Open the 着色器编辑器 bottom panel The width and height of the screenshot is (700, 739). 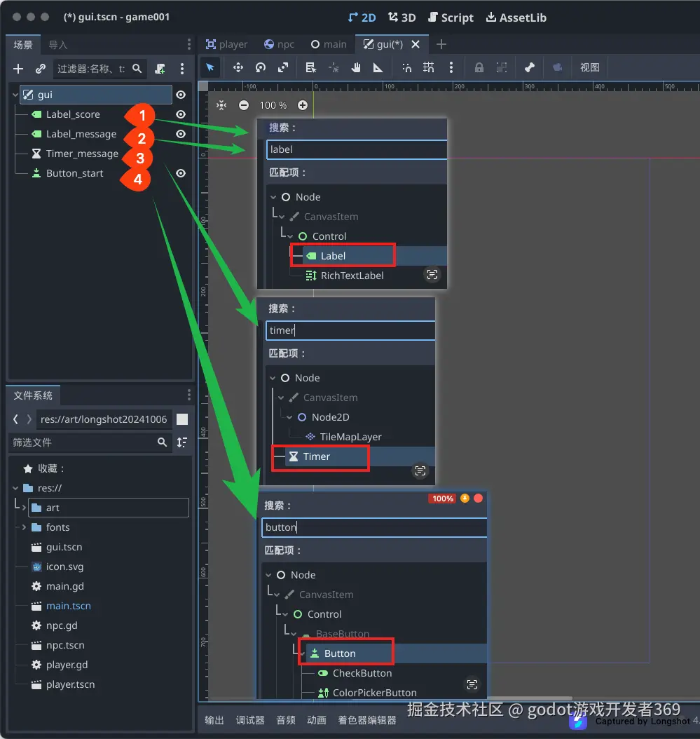pyautogui.click(x=367, y=719)
